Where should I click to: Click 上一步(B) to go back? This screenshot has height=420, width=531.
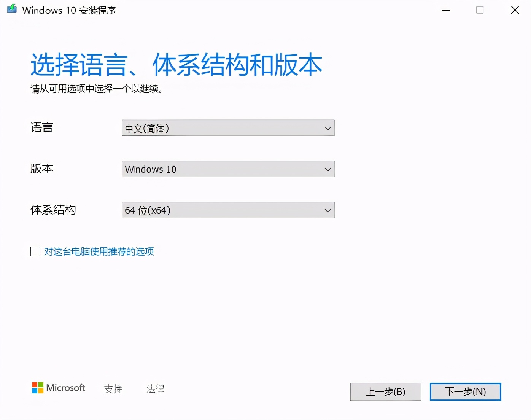tap(385, 391)
